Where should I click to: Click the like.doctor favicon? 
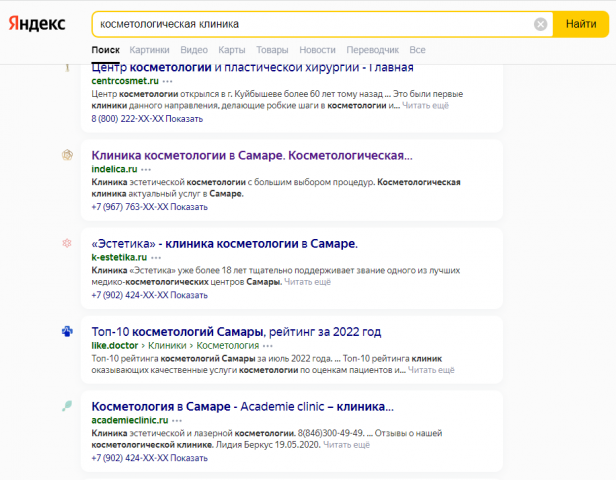tap(67, 332)
